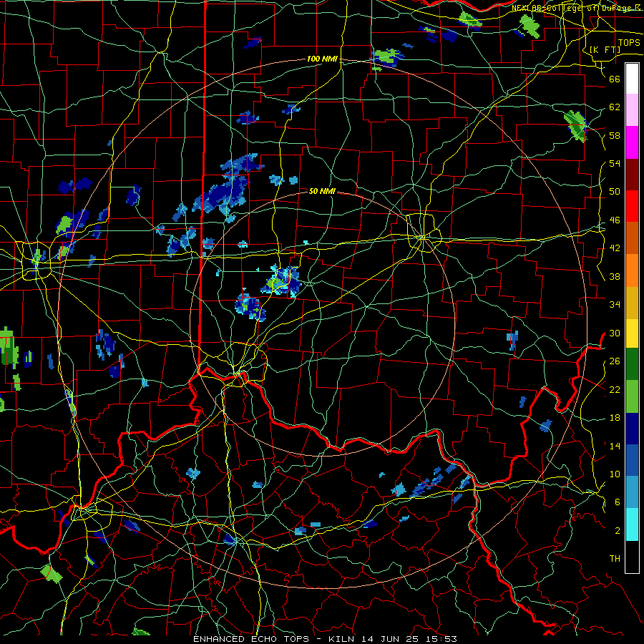This screenshot has height=644, width=644.
Task: Click the "14" legend value
Action: [615, 446]
